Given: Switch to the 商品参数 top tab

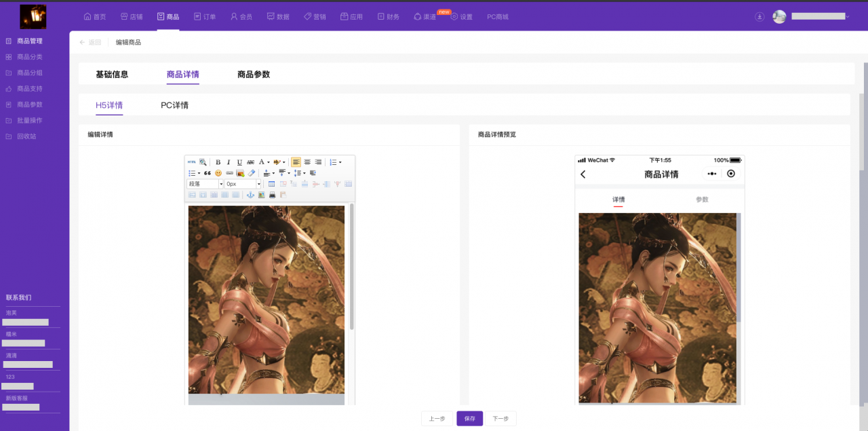Looking at the screenshot, I should pyautogui.click(x=254, y=75).
